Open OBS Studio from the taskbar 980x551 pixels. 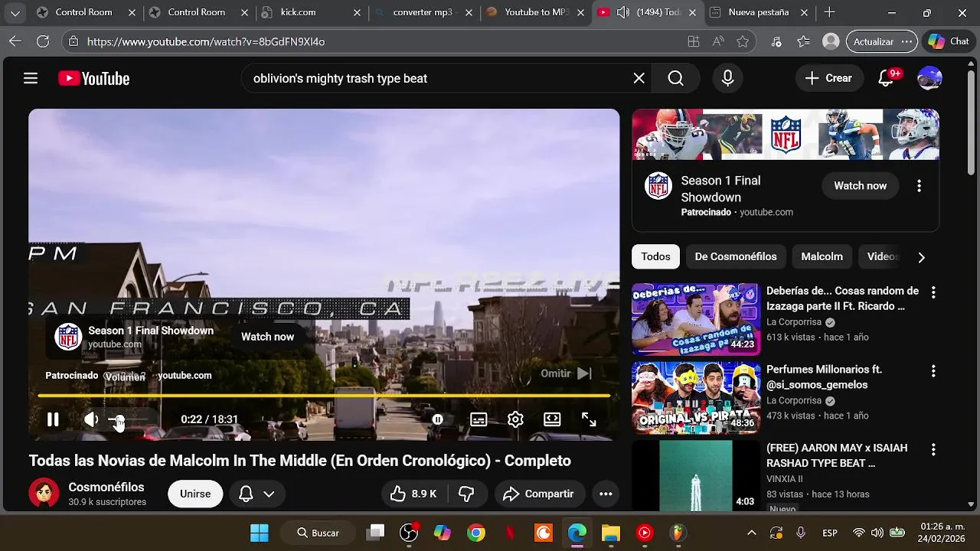[410, 533]
